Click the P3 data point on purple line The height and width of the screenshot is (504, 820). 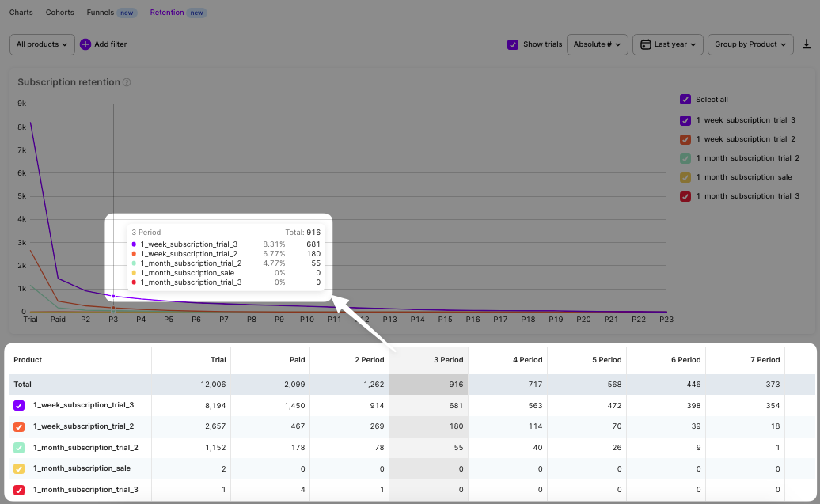pyautogui.click(x=113, y=297)
